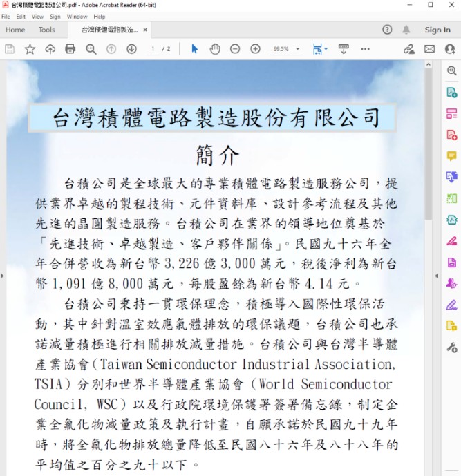The image size is (461, 476).
Task: Expand the left navigation pane
Action: (x=3, y=276)
